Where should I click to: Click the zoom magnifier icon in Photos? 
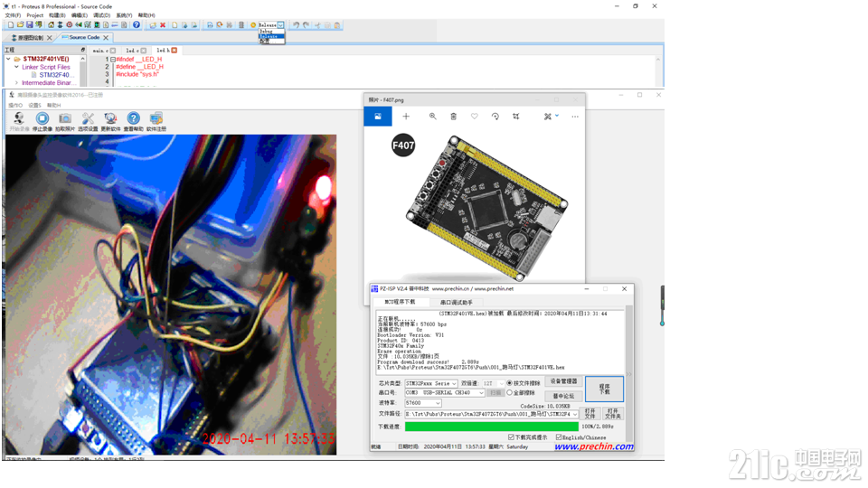pyautogui.click(x=432, y=117)
